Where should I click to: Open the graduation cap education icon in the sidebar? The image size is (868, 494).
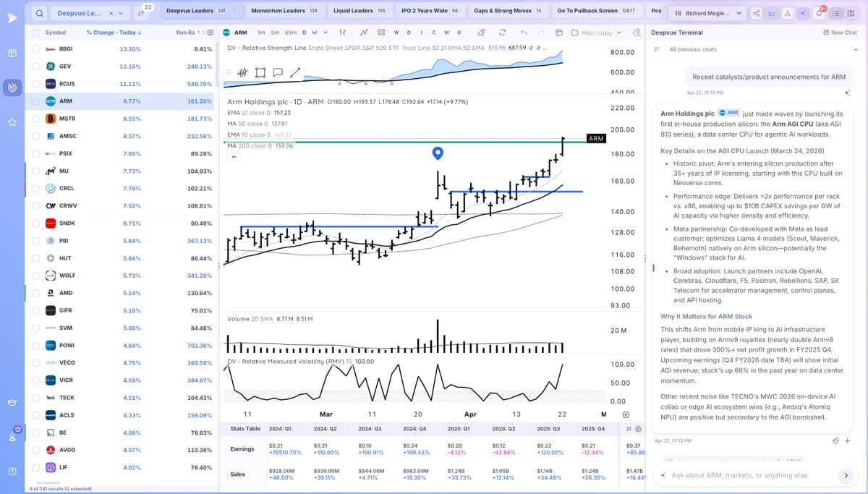(12, 403)
